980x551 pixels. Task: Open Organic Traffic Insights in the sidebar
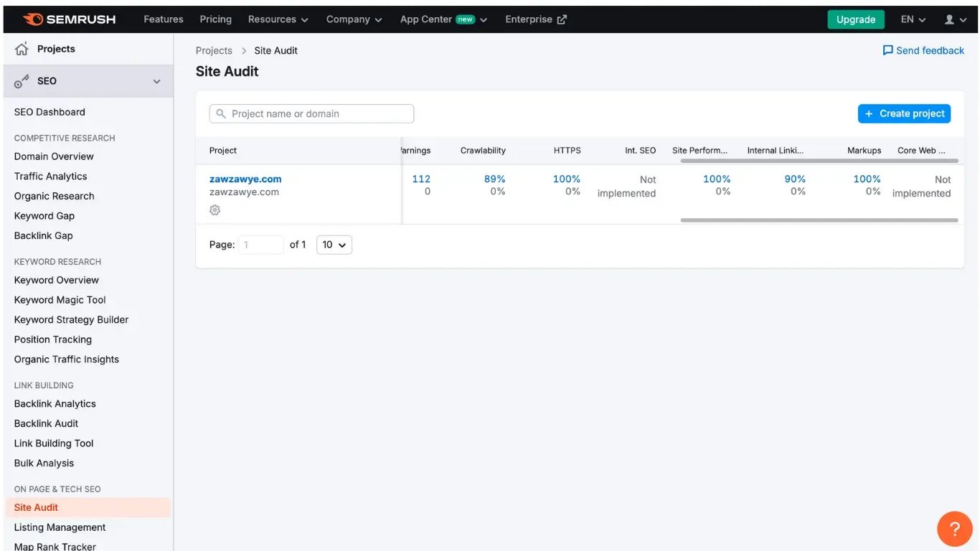67,359
